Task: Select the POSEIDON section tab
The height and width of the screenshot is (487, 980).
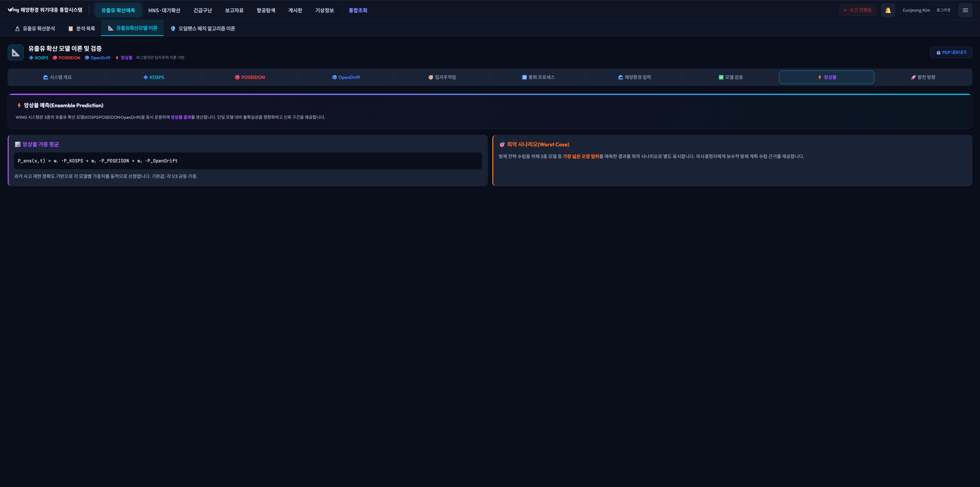Action: (x=250, y=77)
